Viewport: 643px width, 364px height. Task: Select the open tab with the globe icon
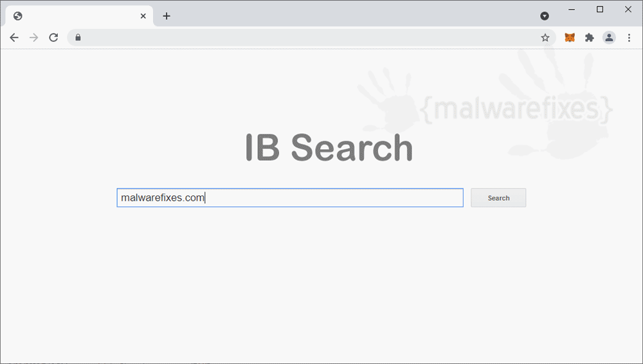(79, 16)
